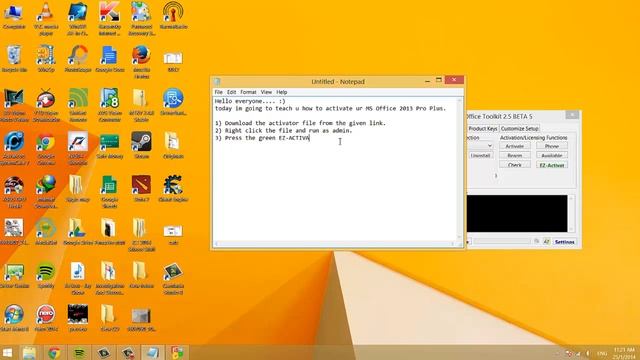Click the Phone button in Office Toolkit
640x360 pixels.
552,146
